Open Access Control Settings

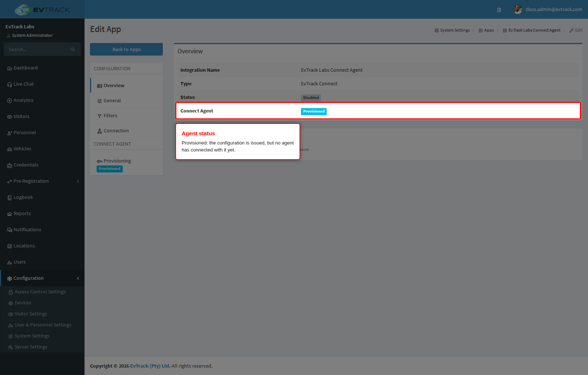click(x=42, y=292)
